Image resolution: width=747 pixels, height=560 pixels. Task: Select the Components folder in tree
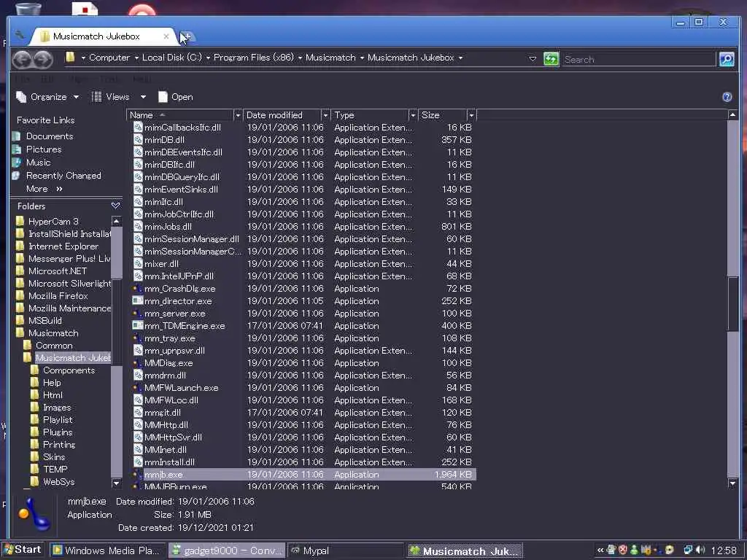[x=69, y=370]
